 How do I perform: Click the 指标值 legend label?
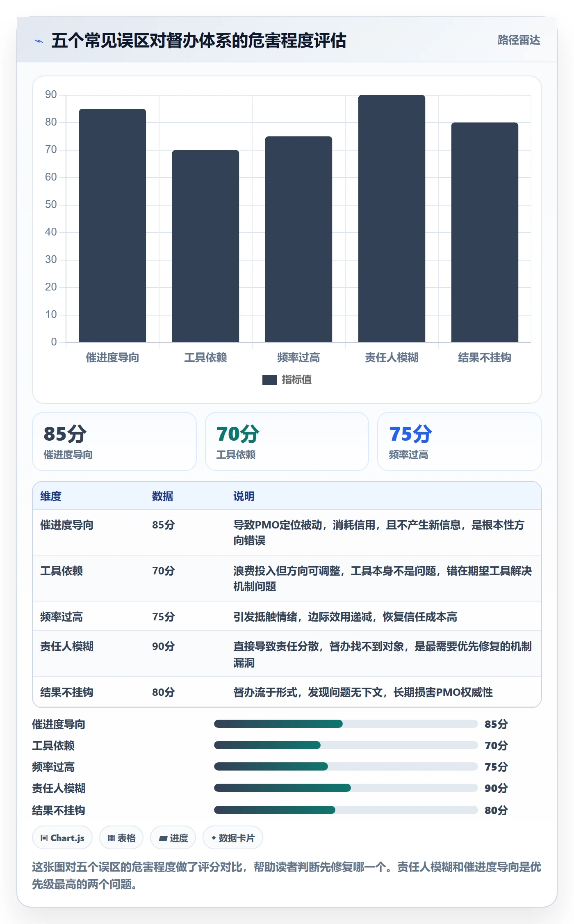[297, 380]
